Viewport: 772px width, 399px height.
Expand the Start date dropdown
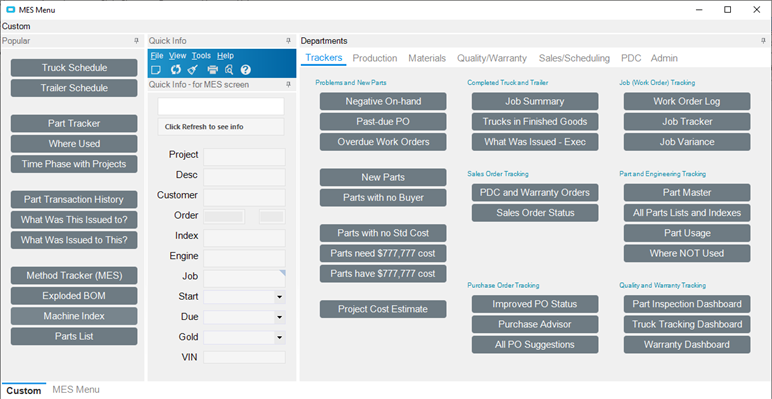[280, 297]
